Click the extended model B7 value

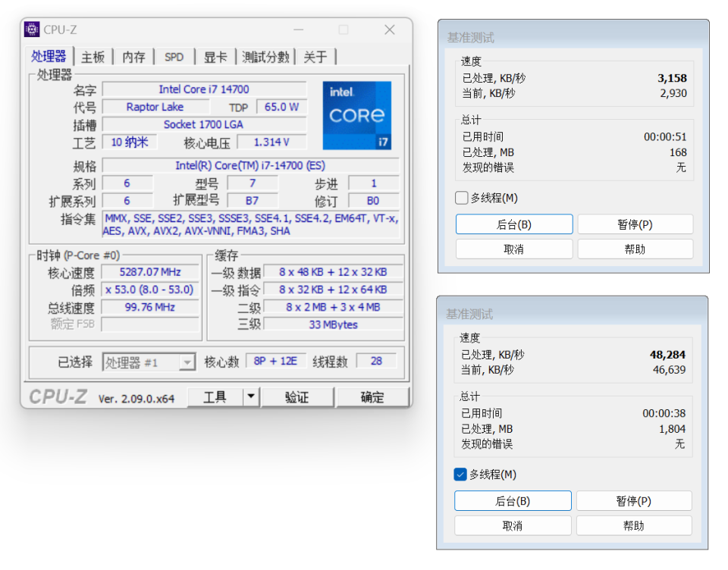tap(252, 201)
